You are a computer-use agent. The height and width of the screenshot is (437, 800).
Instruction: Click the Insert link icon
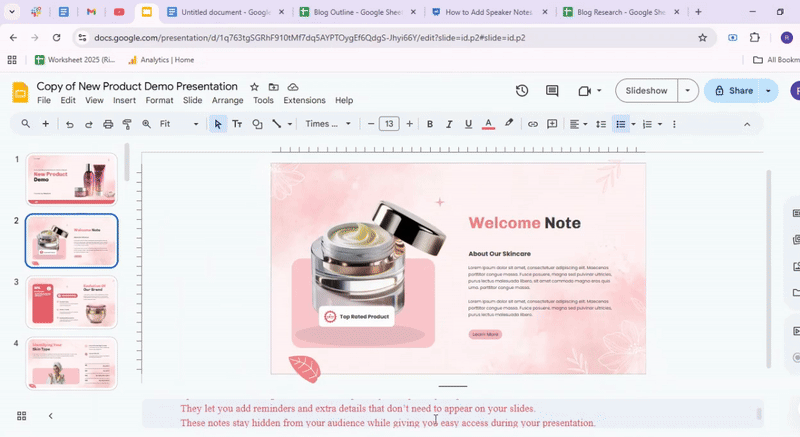pyautogui.click(x=533, y=124)
